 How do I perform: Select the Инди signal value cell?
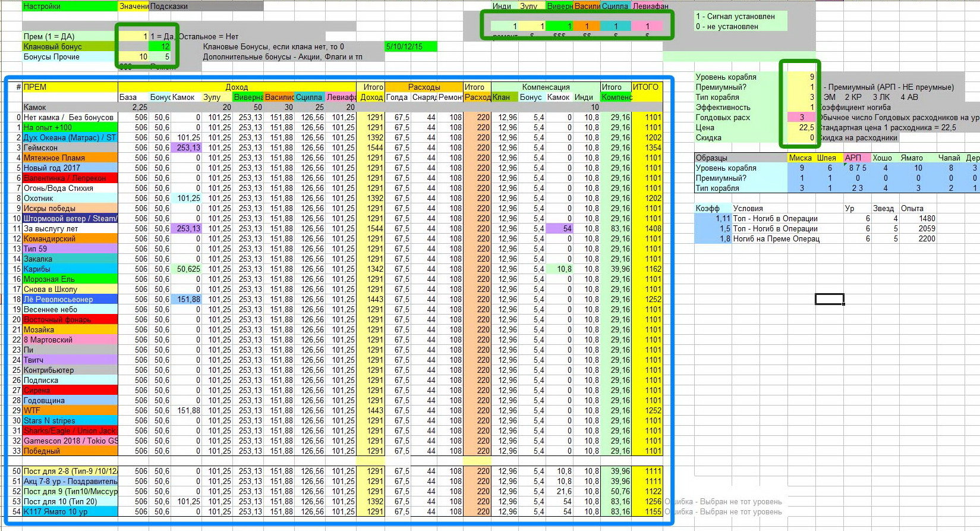click(x=505, y=26)
